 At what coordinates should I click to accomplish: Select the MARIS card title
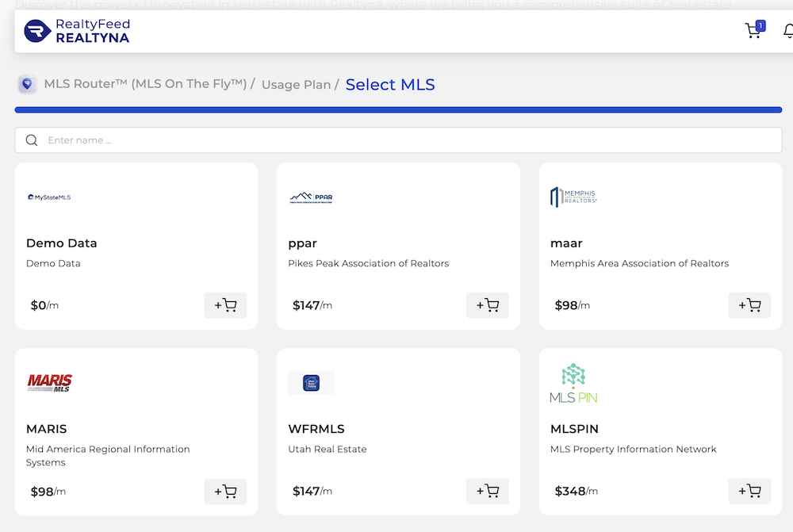tap(47, 429)
